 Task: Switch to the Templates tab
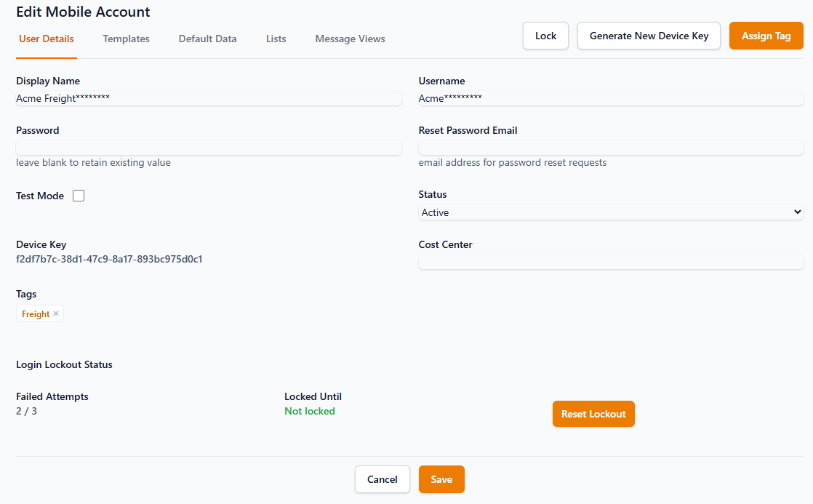(x=126, y=39)
